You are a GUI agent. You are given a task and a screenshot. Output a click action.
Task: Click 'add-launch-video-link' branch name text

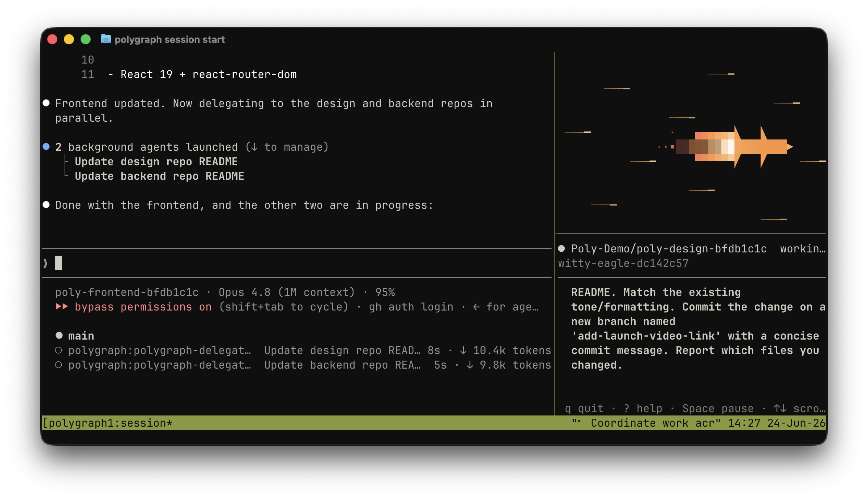pyautogui.click(x=646, y=336)
